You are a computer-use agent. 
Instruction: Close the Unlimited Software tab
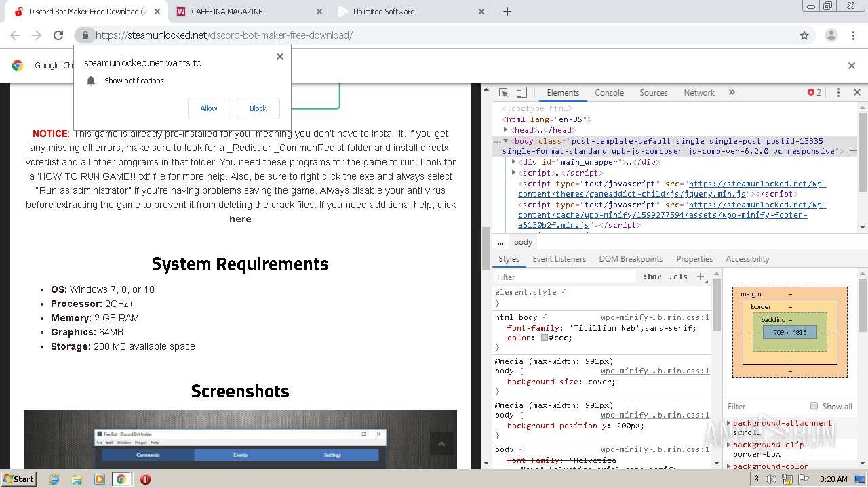(x=481, y=12)
